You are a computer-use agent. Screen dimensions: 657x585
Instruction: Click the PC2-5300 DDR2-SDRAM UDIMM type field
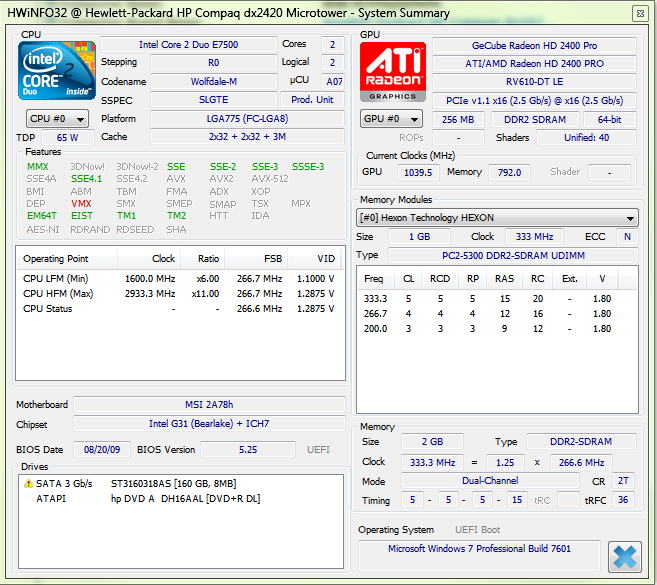(513, 256)
